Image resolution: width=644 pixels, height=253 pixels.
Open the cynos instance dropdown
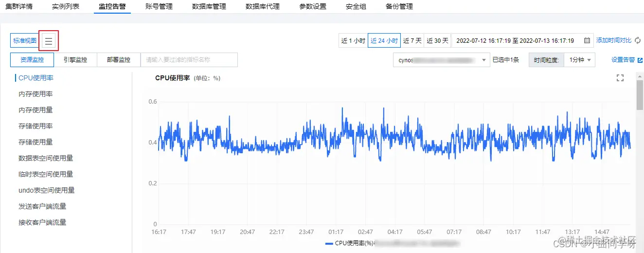click(x=441, y=60)
